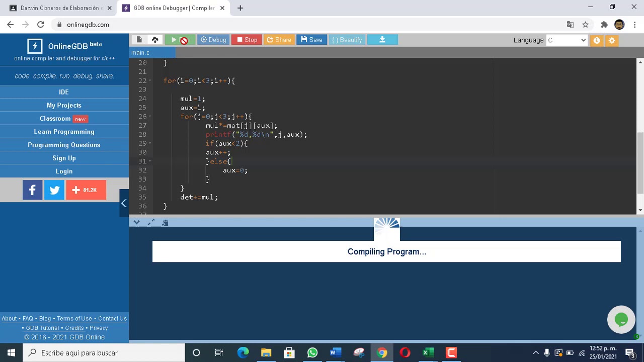Click the plus share counter button
This screenshot has height=362, width=644.
click(86, 190)
